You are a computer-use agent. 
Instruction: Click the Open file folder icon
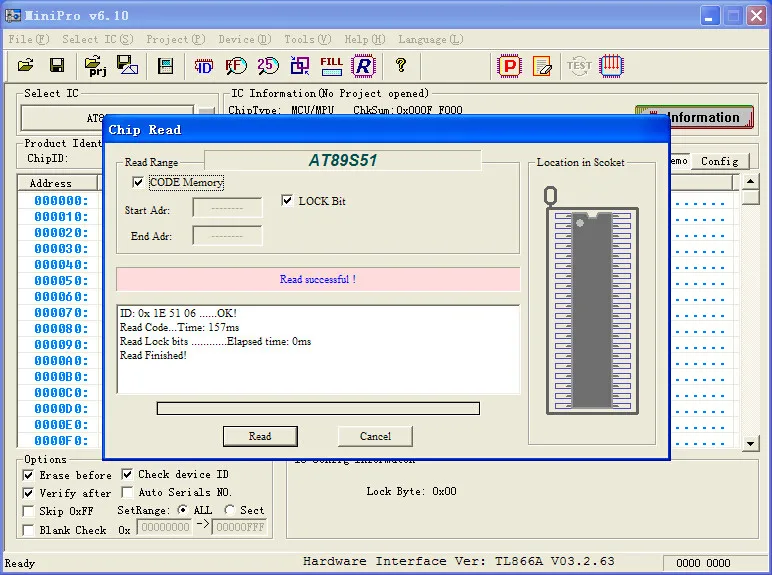click(25, 66)
